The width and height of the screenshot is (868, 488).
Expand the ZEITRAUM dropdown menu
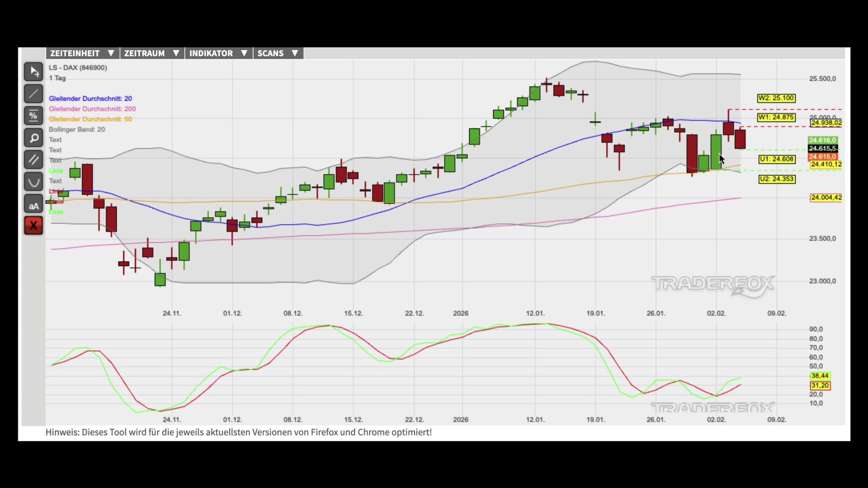pyautogui.click(x=152, y=53)
